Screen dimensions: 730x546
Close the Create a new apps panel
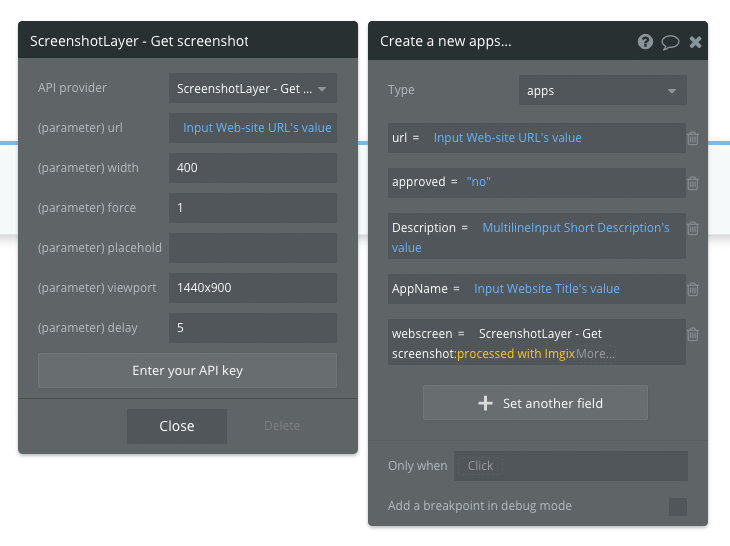coord(696,42)
